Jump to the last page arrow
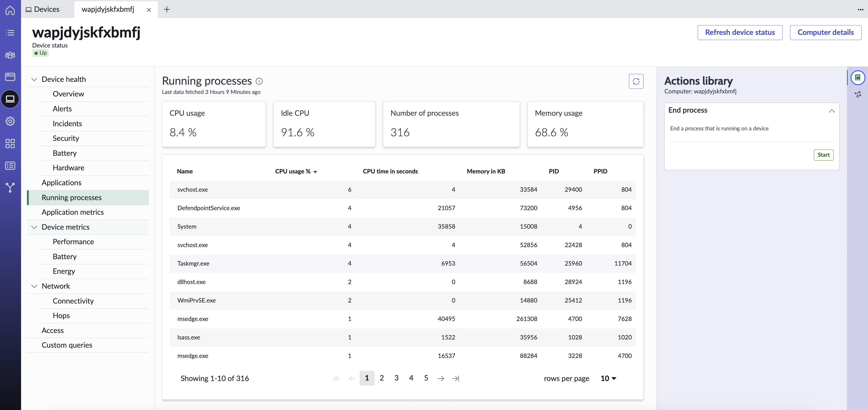Viewport: 868px width, 410px height. 456,378
